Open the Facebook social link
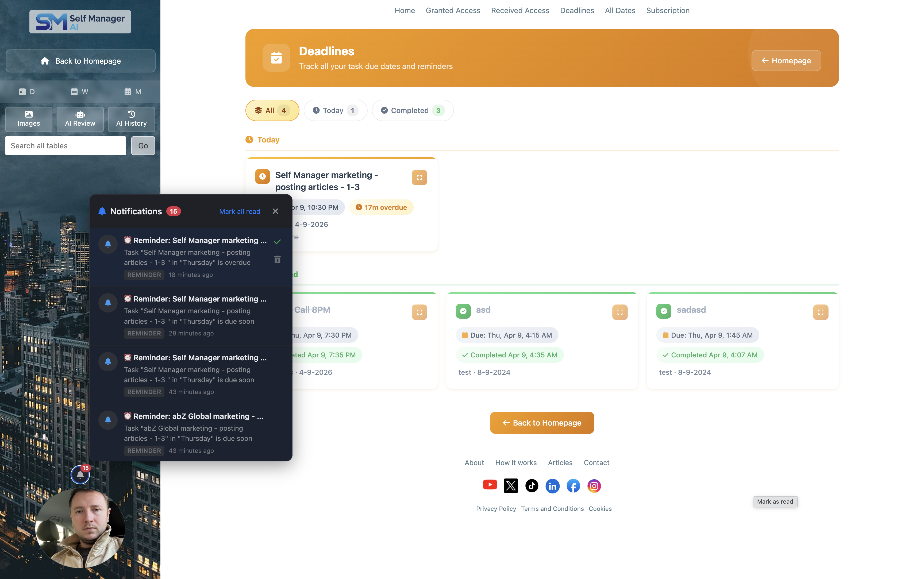The image size is (924, 579). coord(573,486)
